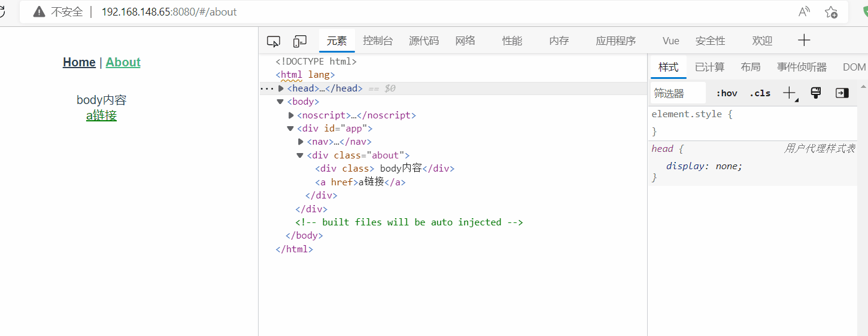
Task: Click the read aloud icon in address bar
Action: 804,12
